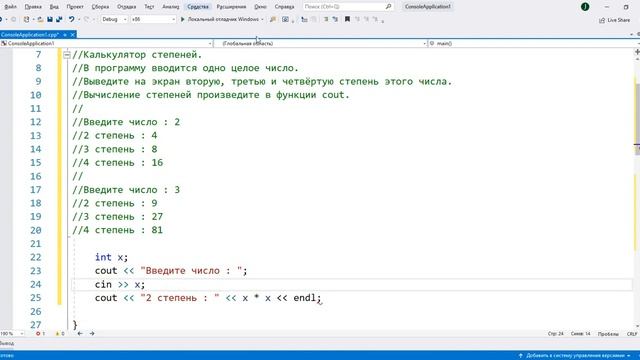Viewport: 640px width, 360px height.
Task: Click the Open File folder icon
Action: pos(40,19)
